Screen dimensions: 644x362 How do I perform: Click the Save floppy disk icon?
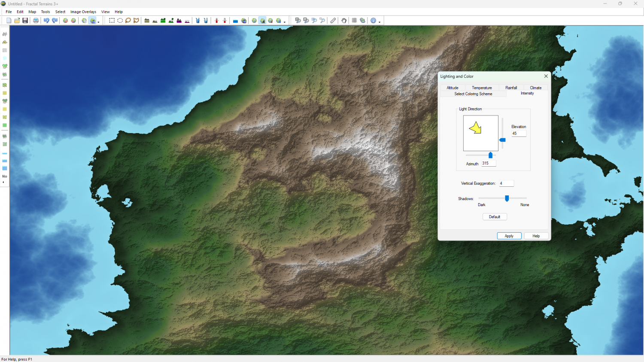coord(25,21)
